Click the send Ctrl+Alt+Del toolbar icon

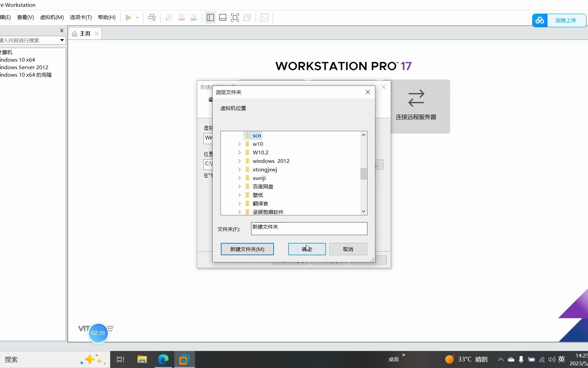(152, 18)
